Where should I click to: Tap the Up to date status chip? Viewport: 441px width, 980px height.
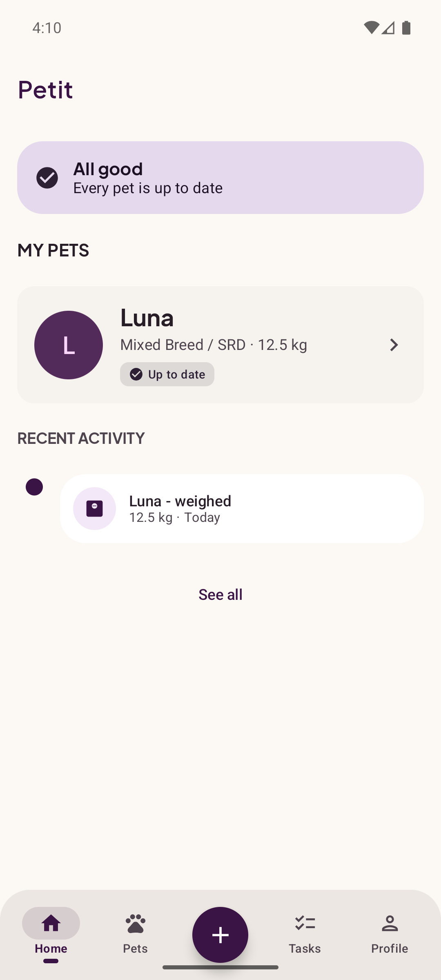[x=167, y=374]
